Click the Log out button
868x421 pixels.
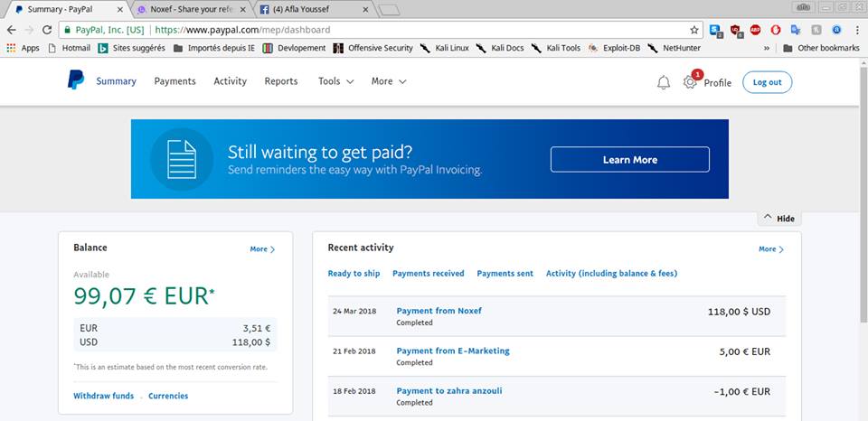767,82
